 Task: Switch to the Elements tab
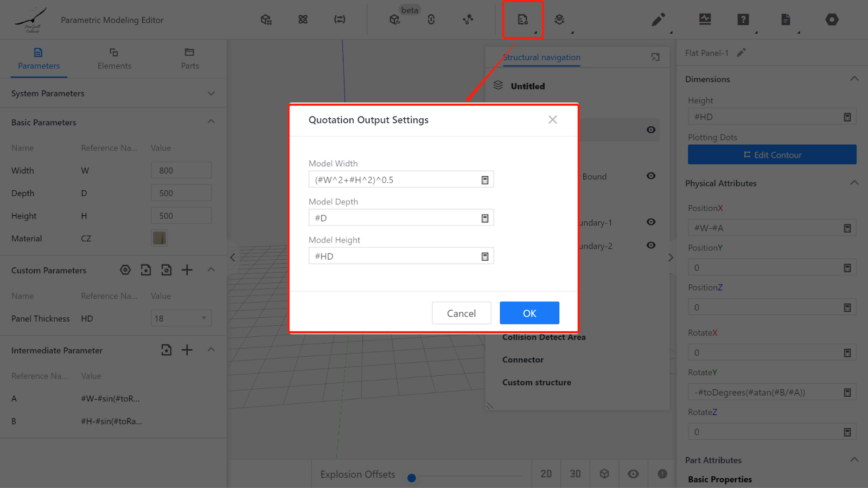point(114,59)
